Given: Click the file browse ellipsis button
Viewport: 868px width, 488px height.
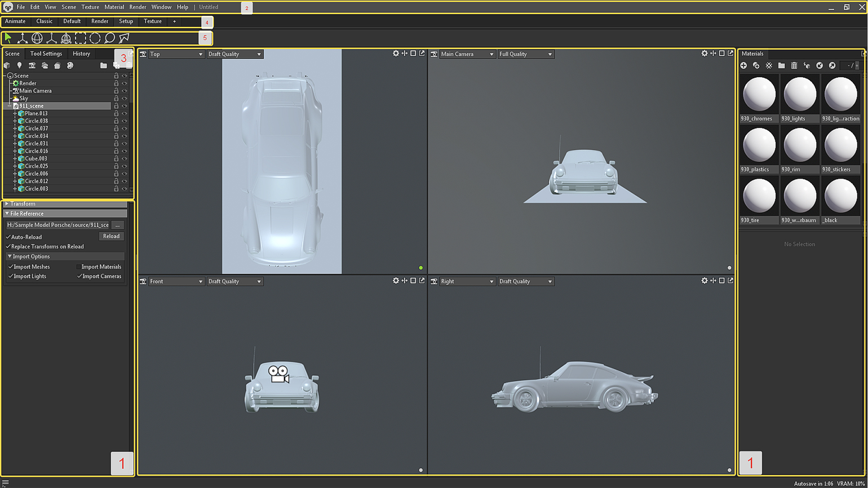Looking at the screenshot, I should pyautogui.click(x=117, y=225).
